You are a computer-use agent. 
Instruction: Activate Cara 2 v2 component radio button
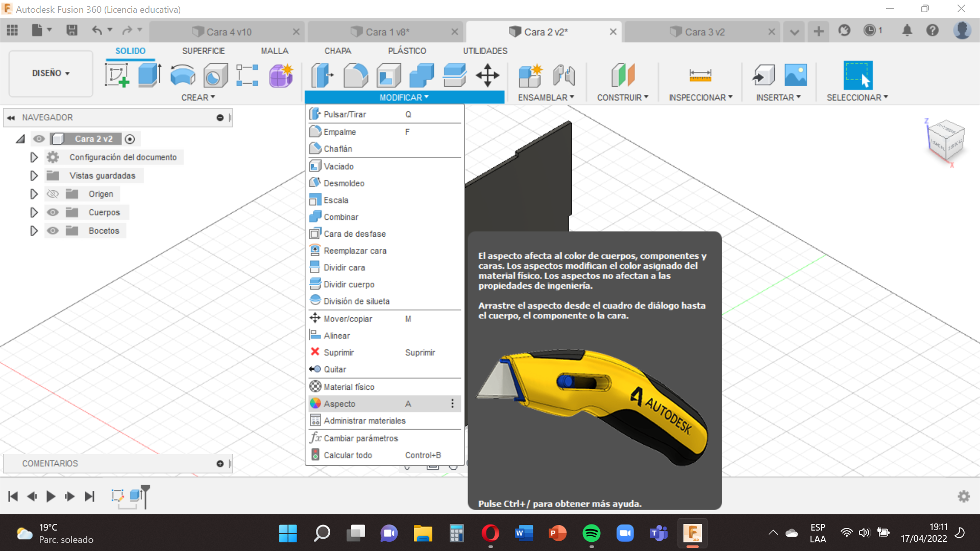(130, 139)
